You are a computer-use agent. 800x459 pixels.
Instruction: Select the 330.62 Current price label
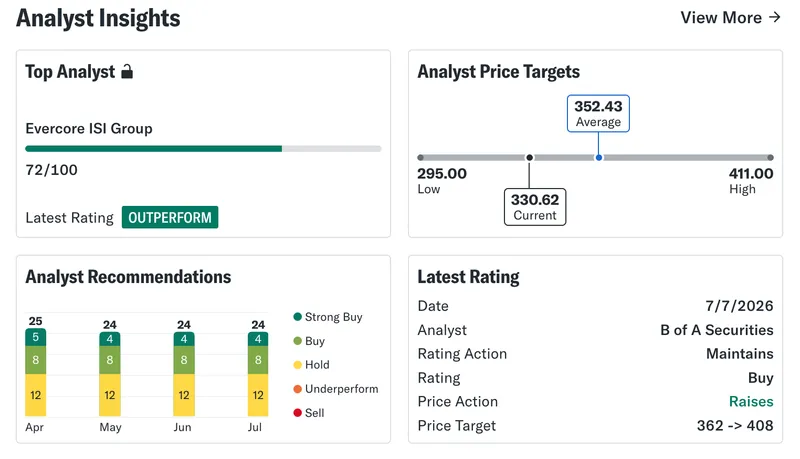(535, 207)
